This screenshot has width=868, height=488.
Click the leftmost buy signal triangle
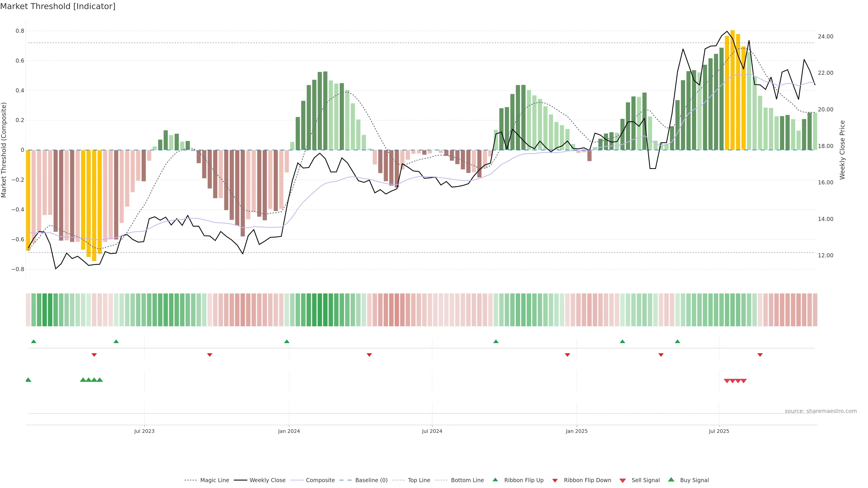click(28, 380)
